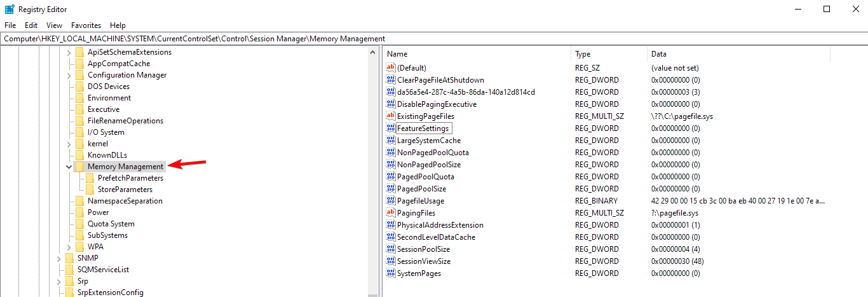Click the SystemPages DWORD icon
868x297 pixels.
pos(391,273)
